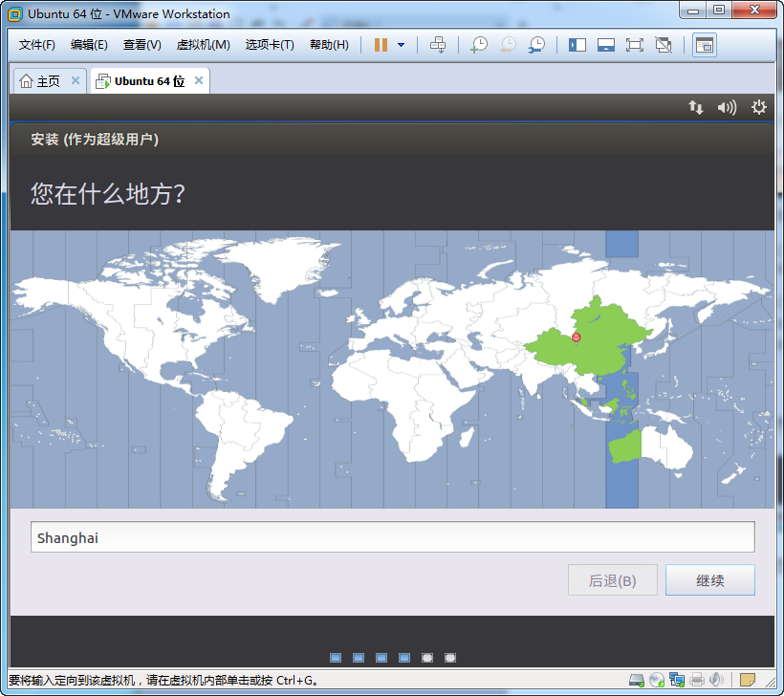The height and width of the screenshot is (696, 784).
Task: Open the power options dropdown arrow
Action: point(401,45)
